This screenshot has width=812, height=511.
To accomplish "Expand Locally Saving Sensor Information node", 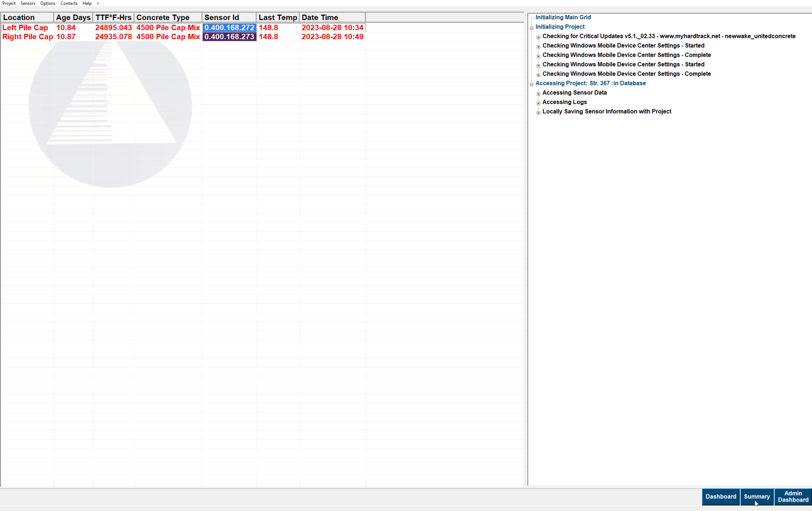I will point(538,113).
